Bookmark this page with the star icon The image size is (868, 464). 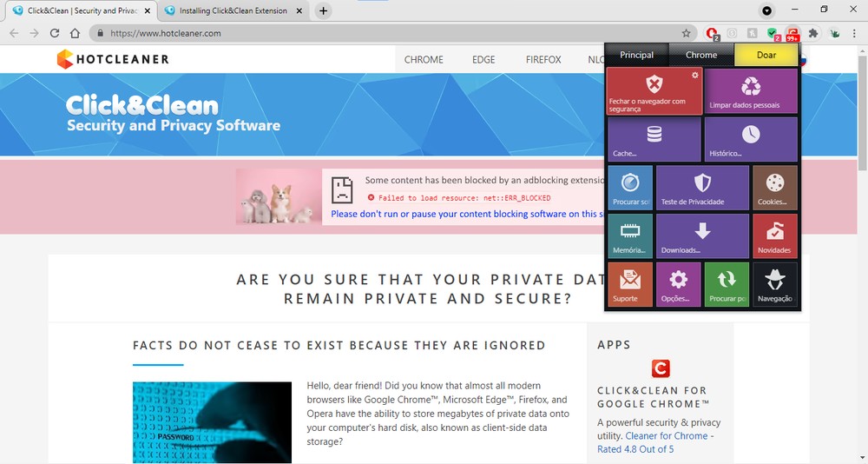686,33
